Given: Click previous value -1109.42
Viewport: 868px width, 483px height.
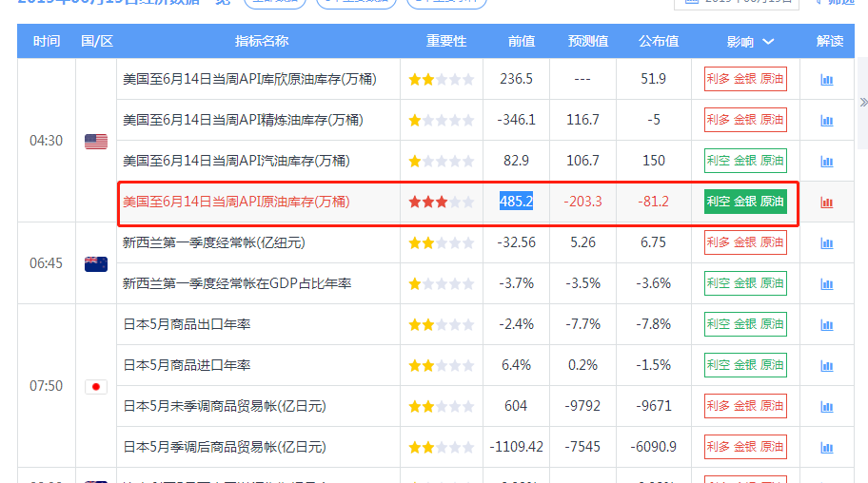Looking at the screenshot, I should point(516,447).
